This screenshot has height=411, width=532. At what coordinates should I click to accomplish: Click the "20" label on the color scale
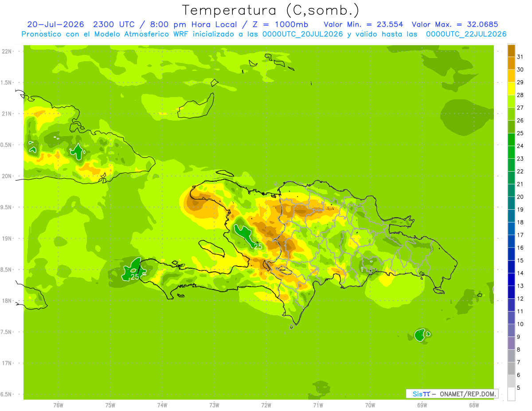coord(520,197)
